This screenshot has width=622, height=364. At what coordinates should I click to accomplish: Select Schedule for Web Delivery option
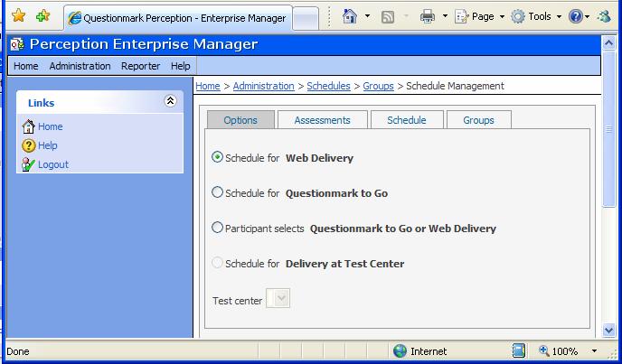(217, 157)
